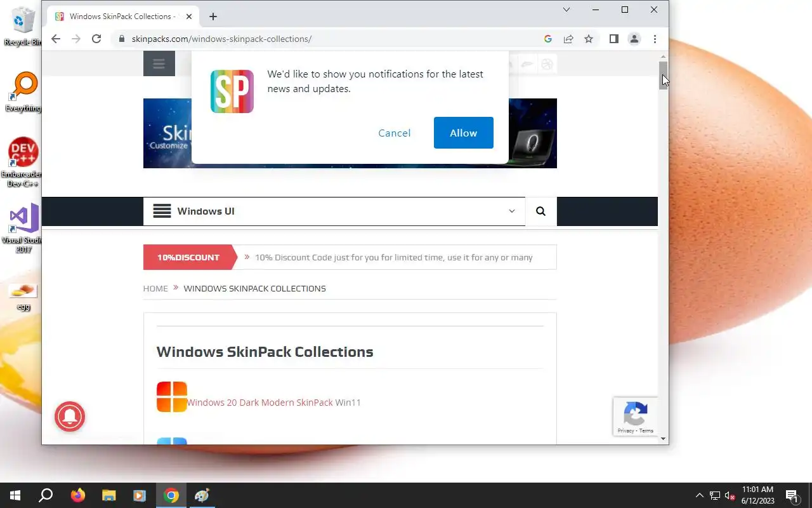
Task: View site info via the padlock icon
Action: (122, 39)
